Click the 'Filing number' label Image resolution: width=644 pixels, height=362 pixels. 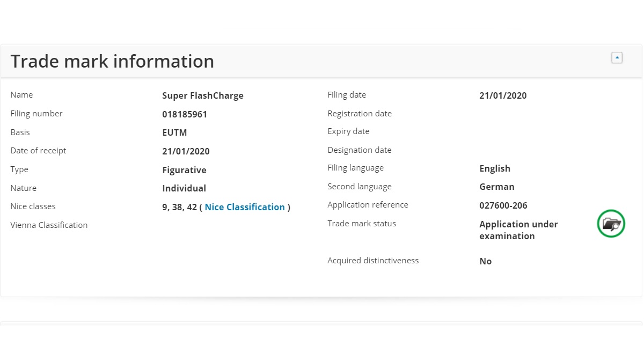point(36,114)
